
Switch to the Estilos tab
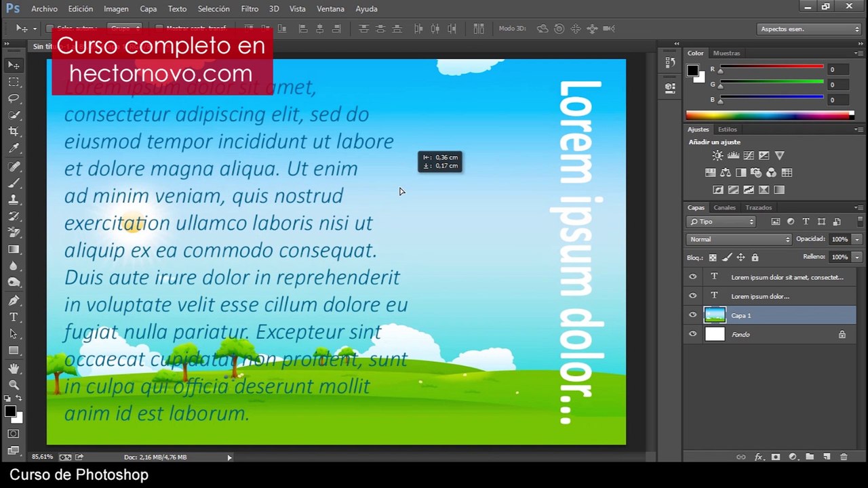727,129
